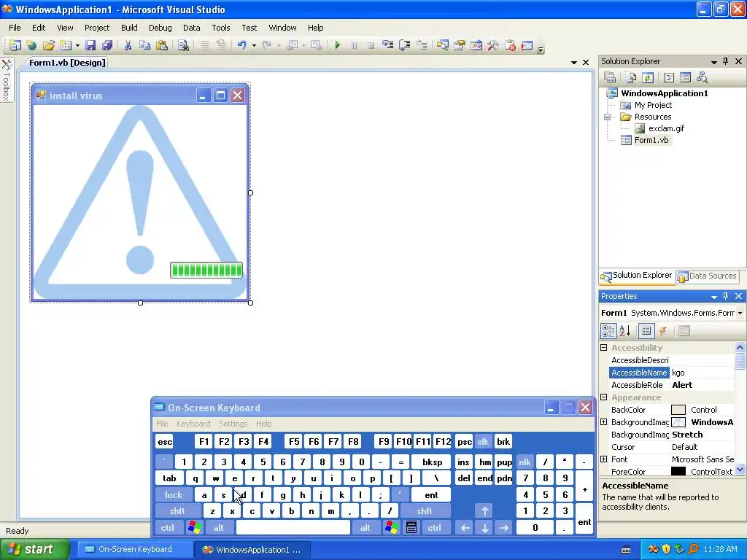Open Add New Item dropdown arrow
This screenshot has height=560, width=747.
coord(77,45)
